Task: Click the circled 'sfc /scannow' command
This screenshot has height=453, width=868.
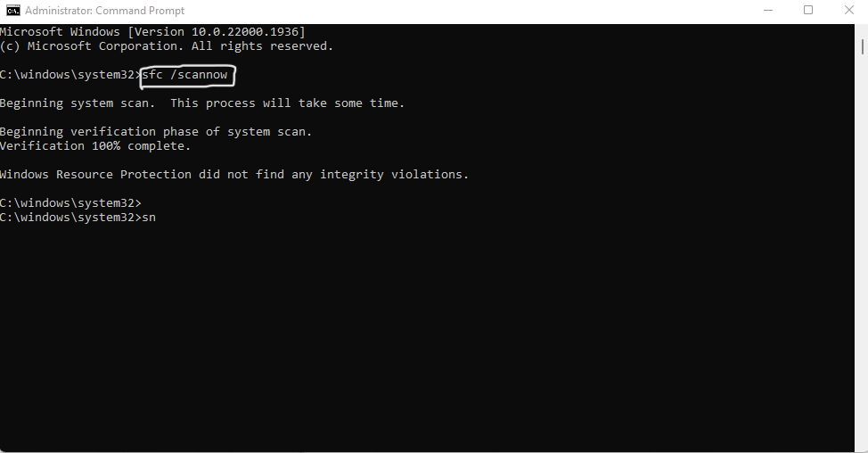Action: pos(184,75)
